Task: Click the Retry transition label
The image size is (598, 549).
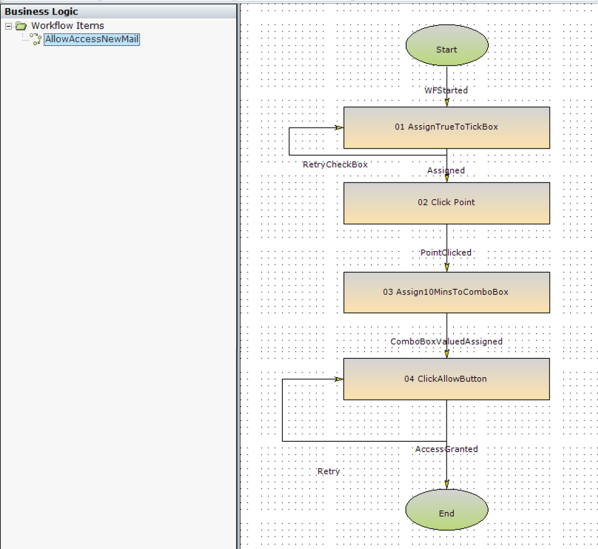Action: point(328,472)
